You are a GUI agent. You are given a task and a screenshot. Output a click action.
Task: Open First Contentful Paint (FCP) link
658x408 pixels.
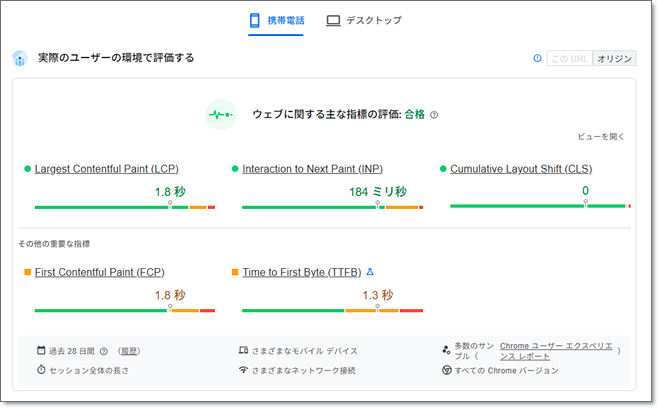99,272
